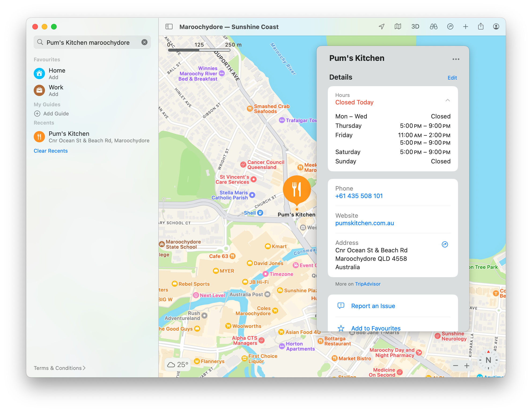
Task: Toggle the sidebar panel icon
Action: pyautogui.click(x=169, y=26)
